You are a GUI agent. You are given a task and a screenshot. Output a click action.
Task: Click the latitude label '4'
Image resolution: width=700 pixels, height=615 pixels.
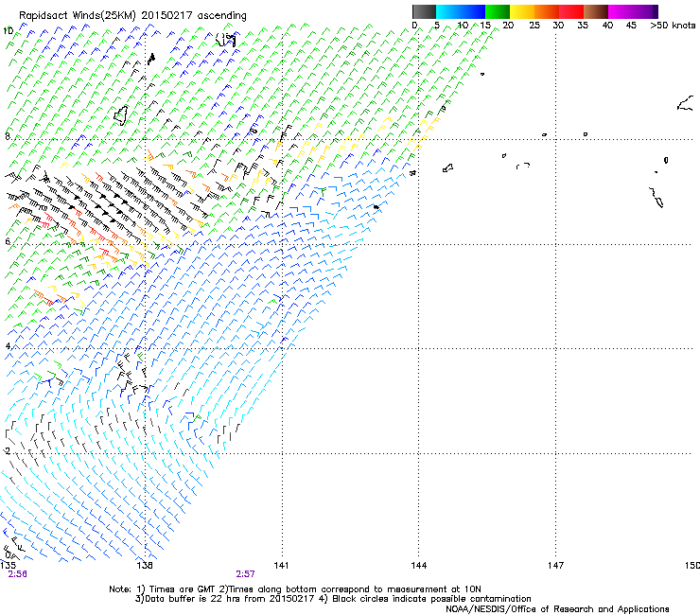tap(8, 346)
